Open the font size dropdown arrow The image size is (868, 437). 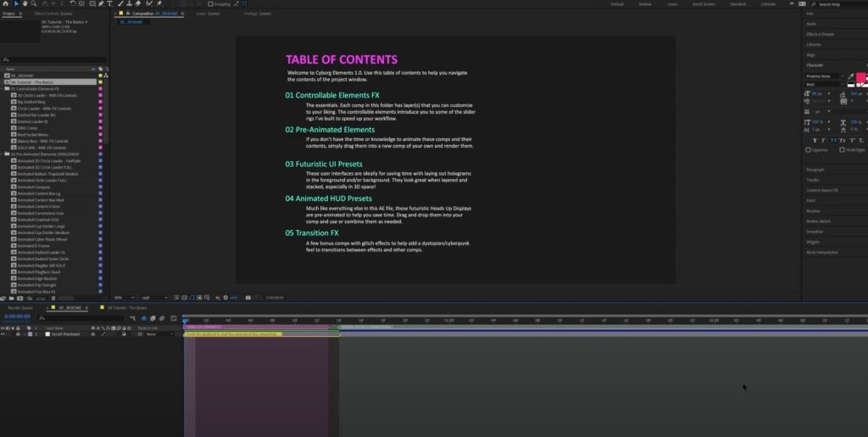(x=829, y=93)
